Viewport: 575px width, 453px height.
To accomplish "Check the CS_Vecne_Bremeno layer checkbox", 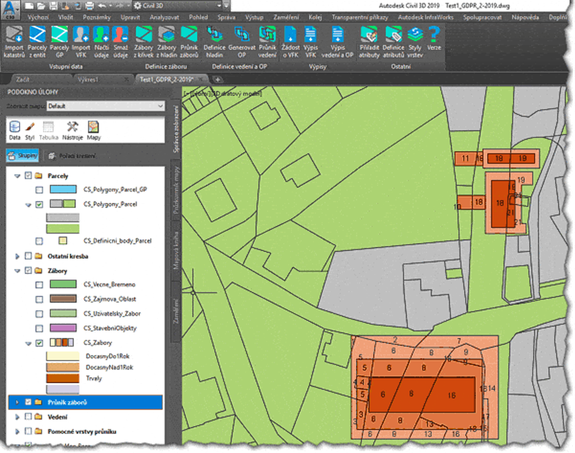I will [39, 285].
